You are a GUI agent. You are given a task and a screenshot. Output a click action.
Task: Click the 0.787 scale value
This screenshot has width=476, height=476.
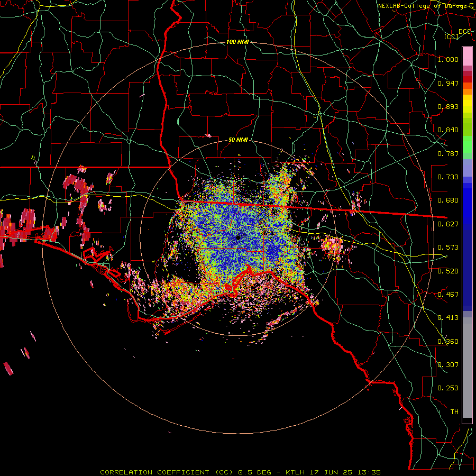[x=448, y=153]
